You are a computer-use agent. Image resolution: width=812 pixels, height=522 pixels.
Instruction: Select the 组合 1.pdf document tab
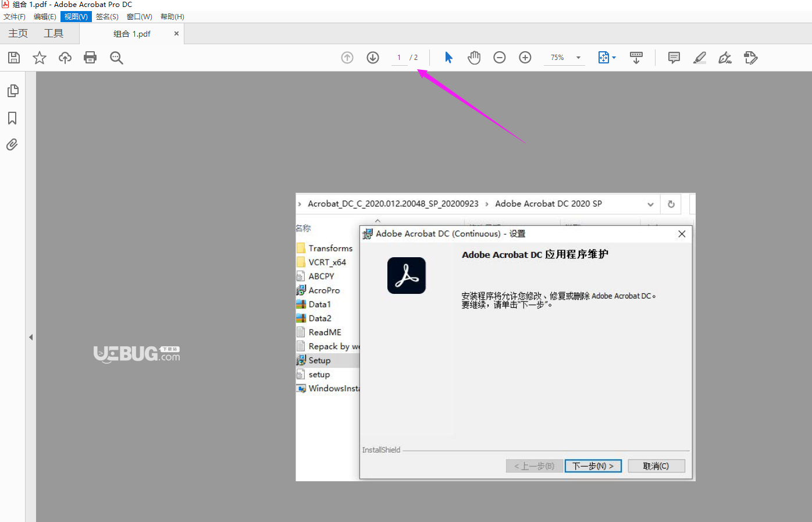[132, 34]
